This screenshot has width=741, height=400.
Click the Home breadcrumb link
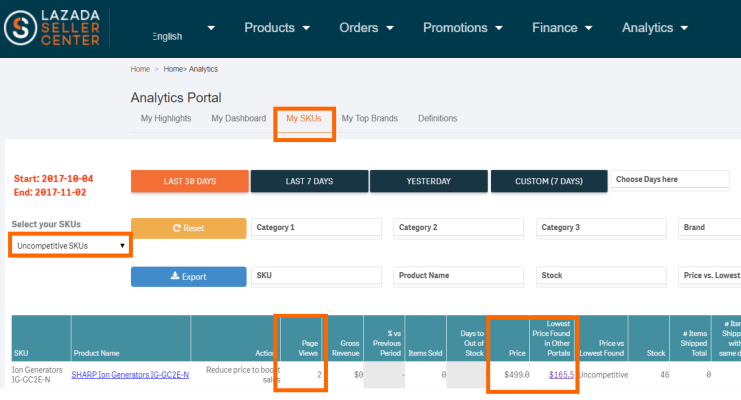point(140,69)
